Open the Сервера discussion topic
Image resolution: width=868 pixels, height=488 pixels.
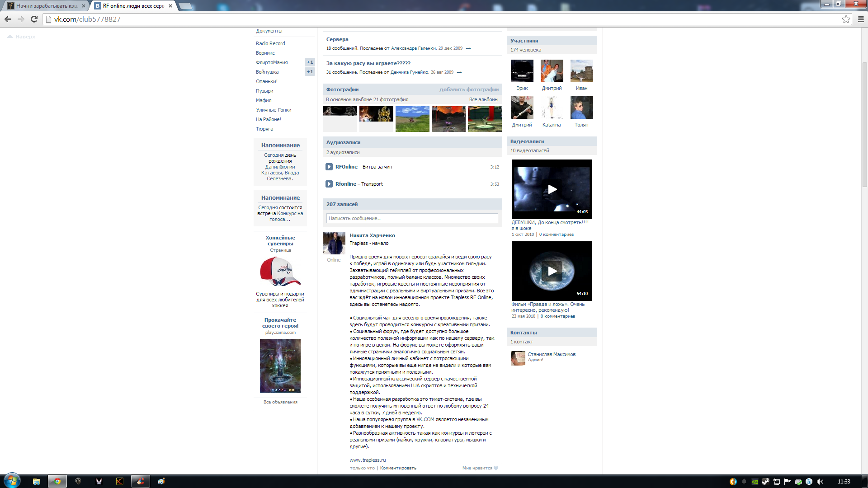coord(337,39)
